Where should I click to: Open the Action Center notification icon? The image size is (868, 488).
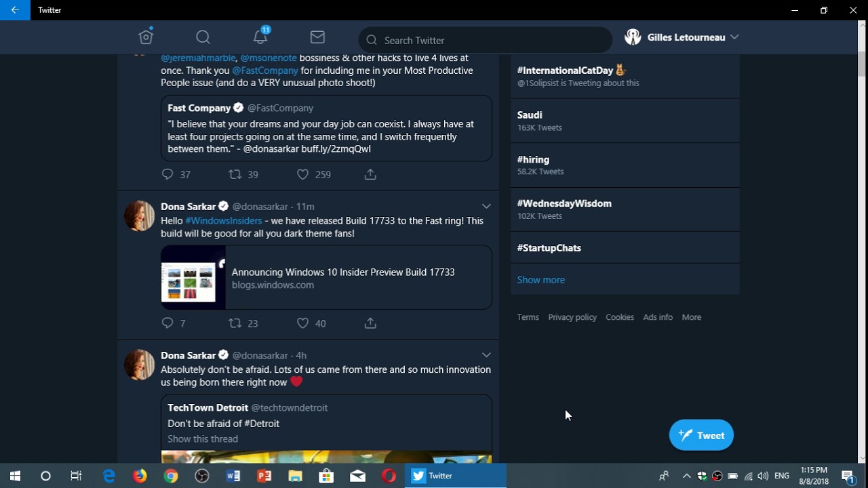(x=848, y=476)
